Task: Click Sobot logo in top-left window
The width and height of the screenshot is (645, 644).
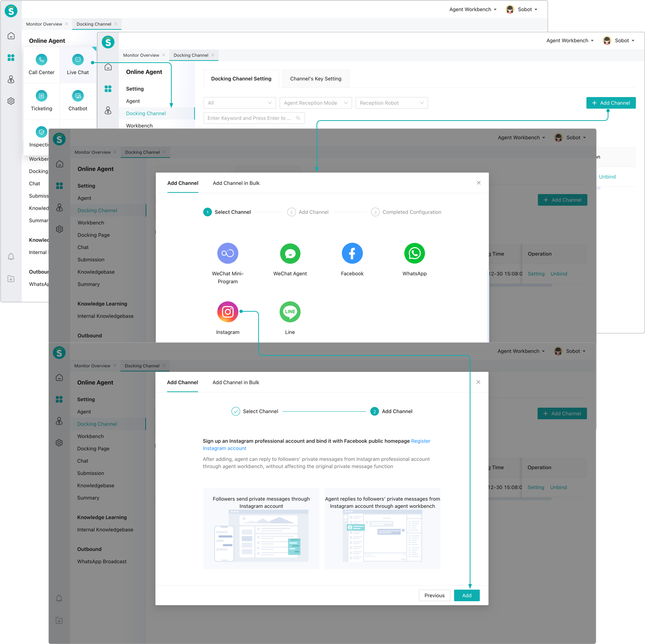Action: (x=11, y=11)
